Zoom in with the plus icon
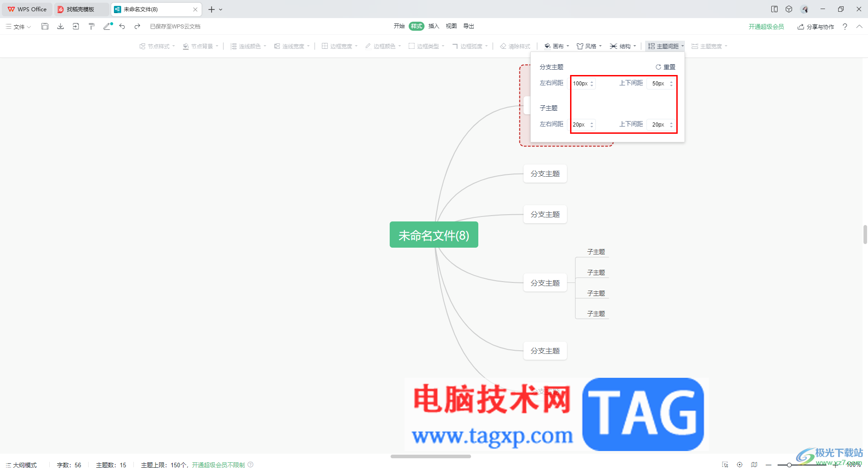Image resolution: width=868 pixels, height=470 pixels. click(x=836, y=465)
